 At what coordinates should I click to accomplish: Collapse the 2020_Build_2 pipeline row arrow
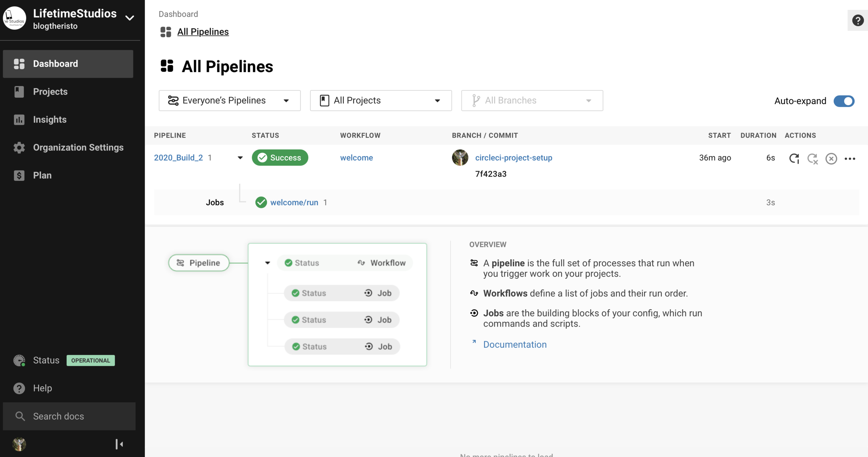(240, 158)
